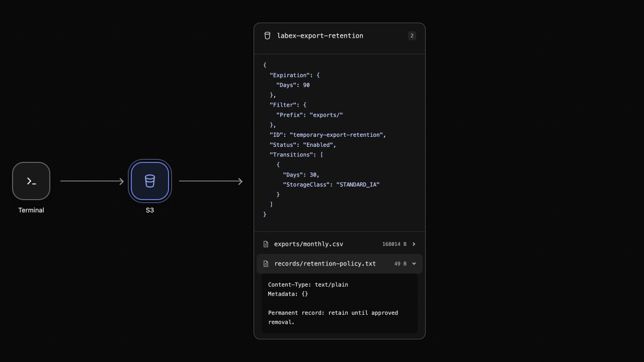This screenshot has width=644, height=362.
Task: Expand the exports/monthly.csv row chevron
Action: [414, 244]
